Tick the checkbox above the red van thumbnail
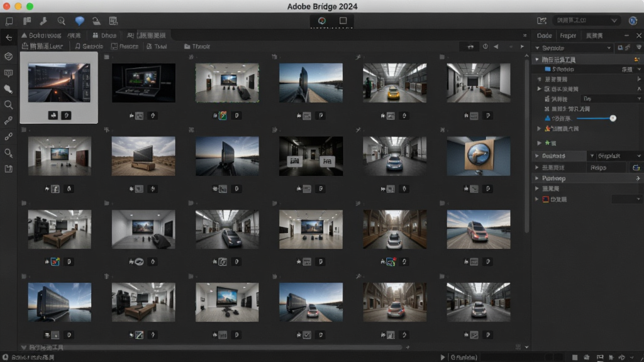The height and width of the screenshot is (362, 644). [442, 203]
